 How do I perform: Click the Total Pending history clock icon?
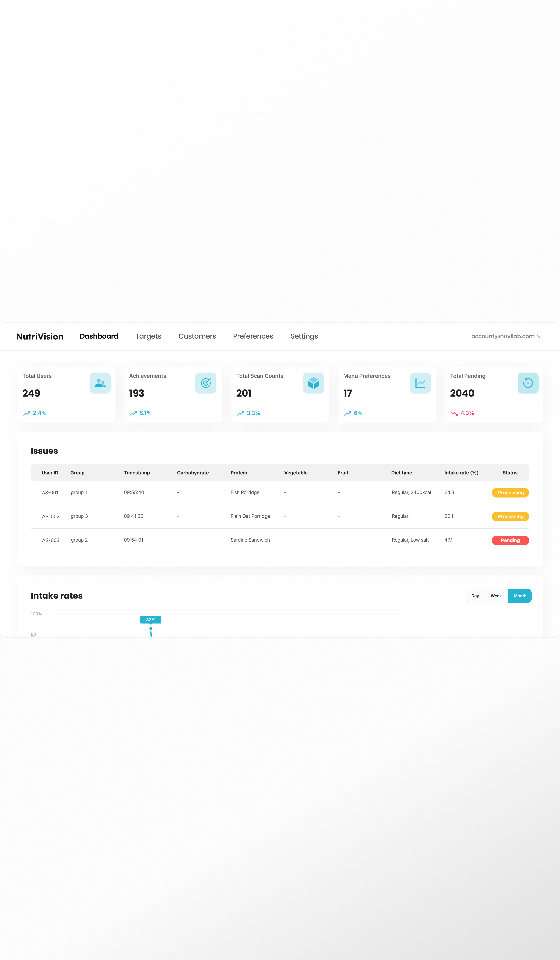528,383
